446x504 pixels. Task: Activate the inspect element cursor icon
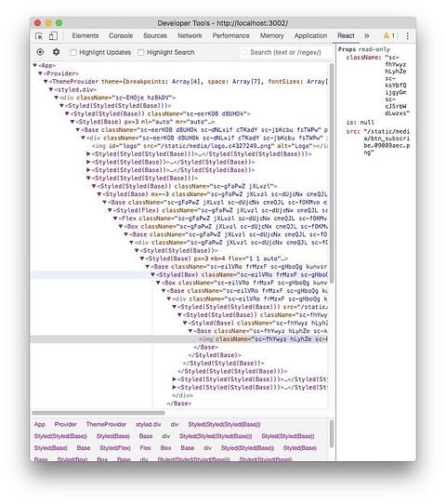(x=39, y=36)
